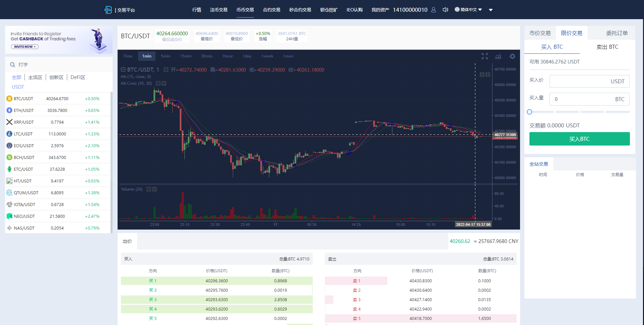Screen dimensions: 644x325
Task: Click the 买入BTC green button
Action: tap(579, 138)
